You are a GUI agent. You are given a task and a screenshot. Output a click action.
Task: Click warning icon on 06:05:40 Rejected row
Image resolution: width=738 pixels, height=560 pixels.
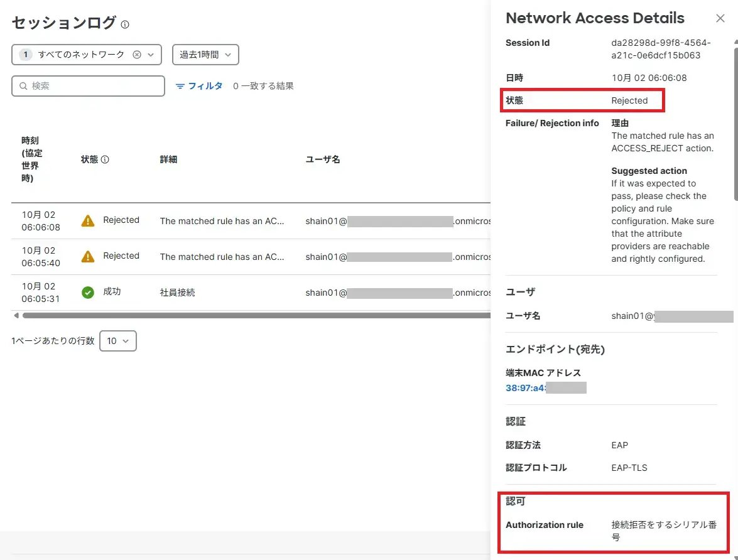[x=88, y=256]
